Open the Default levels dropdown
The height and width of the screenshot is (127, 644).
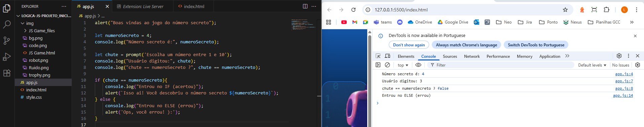point(592,65)
